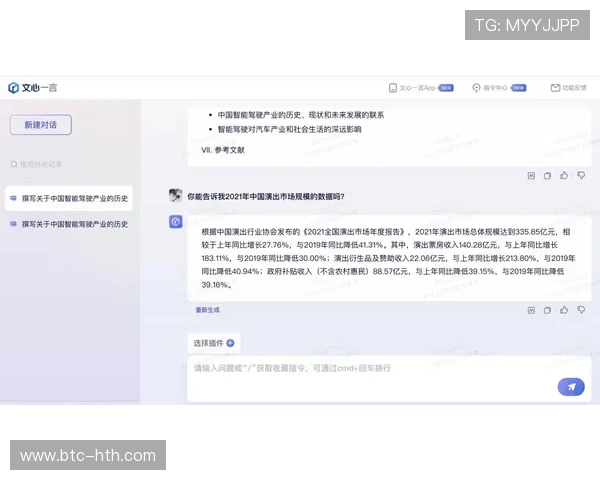
Task: Click 重新生成 to regenerate the answer
Action: [x=208, y=310]
